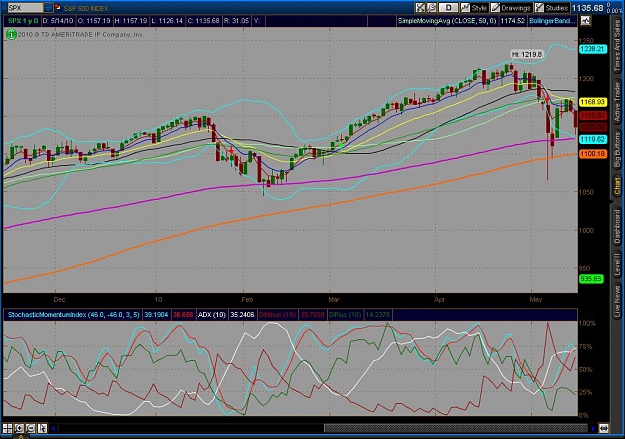Select the DIPlus (10) study label
The height and width of the screenshot is (439, 625).
(345, 315)
